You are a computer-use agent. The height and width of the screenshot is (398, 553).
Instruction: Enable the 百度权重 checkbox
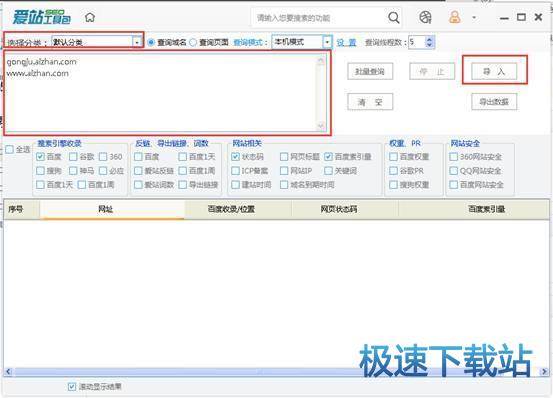[394, 157]
